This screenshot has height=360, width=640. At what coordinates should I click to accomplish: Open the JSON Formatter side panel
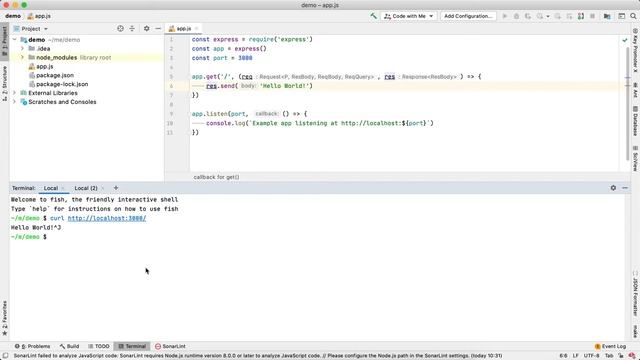[x=635, y=294]
